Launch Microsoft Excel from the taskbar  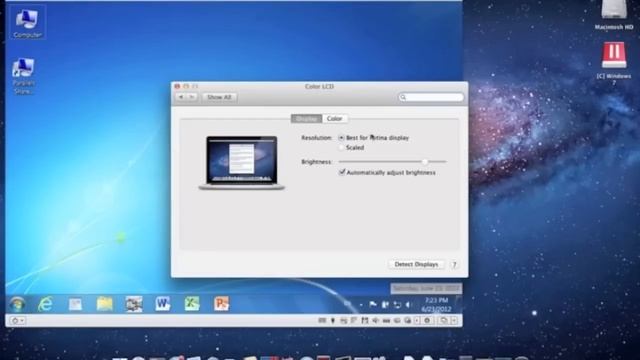pyautogui.click(x=192, y=304)
